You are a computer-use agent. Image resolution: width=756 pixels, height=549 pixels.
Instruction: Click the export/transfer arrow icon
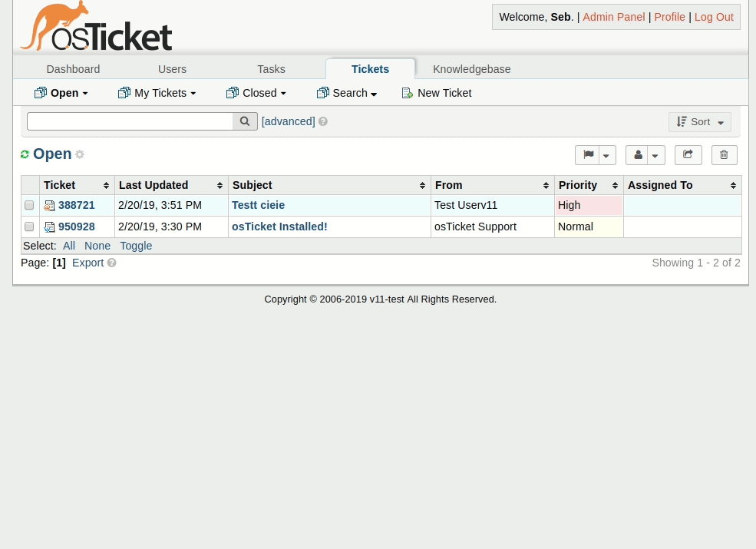688,154
